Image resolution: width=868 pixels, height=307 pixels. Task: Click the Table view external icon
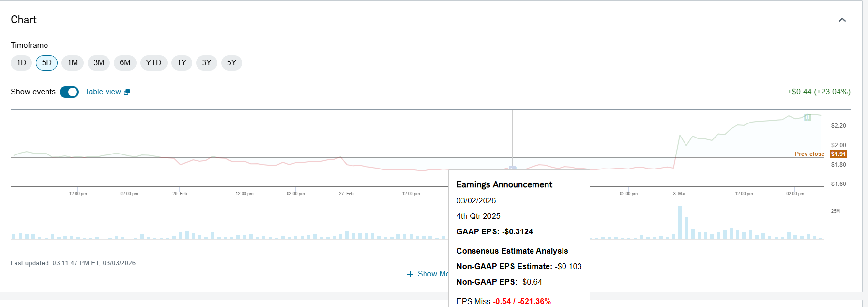click(127, 92)
